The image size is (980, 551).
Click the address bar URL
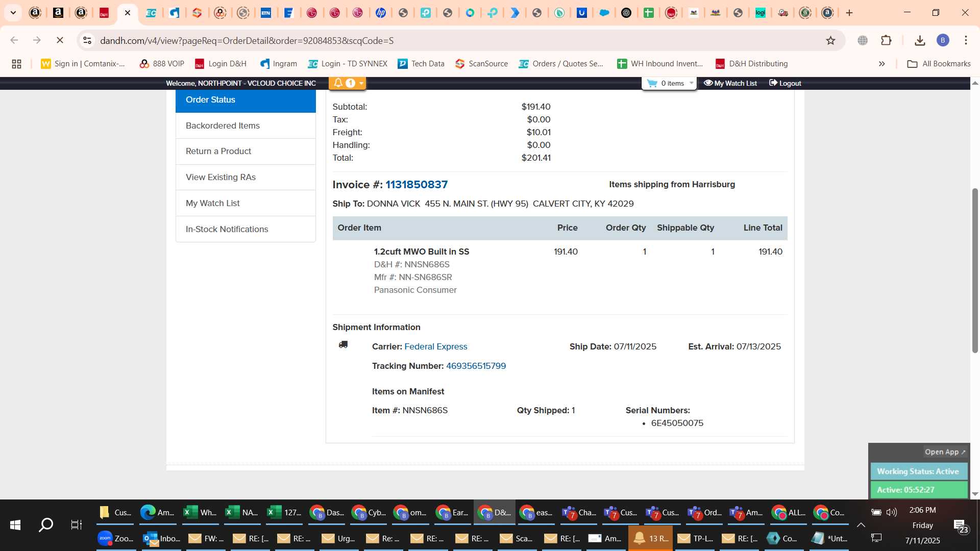tap(247, 41)
